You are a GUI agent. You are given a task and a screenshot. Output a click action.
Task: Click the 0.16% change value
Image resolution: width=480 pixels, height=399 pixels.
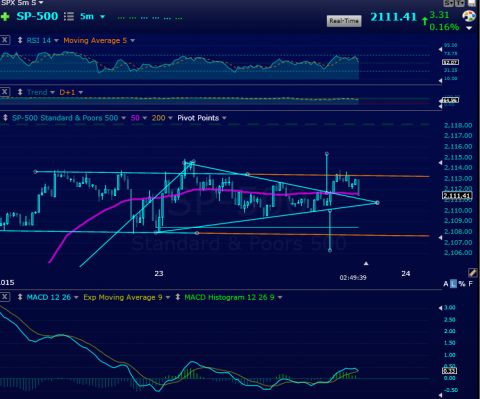coord(444,27)
